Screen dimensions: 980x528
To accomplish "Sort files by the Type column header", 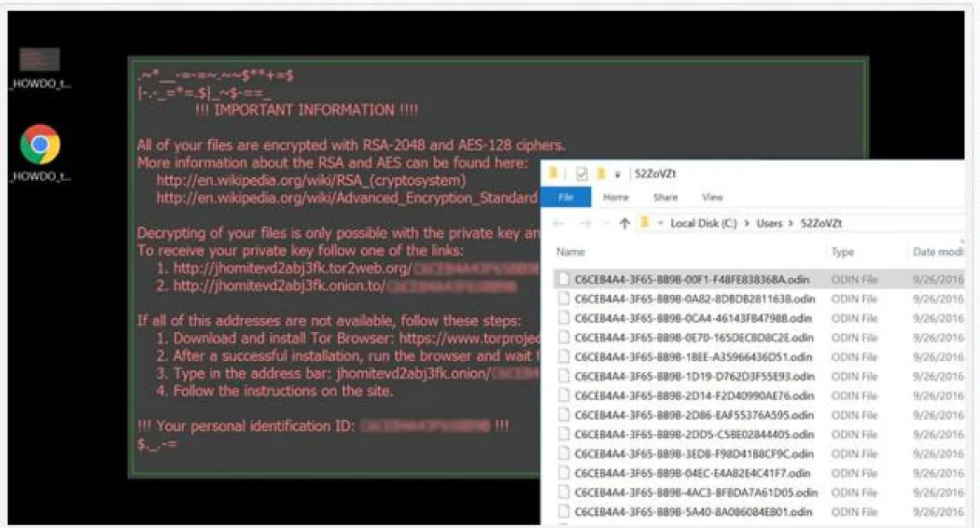I will pyautogui.click(x=842, y=252).
